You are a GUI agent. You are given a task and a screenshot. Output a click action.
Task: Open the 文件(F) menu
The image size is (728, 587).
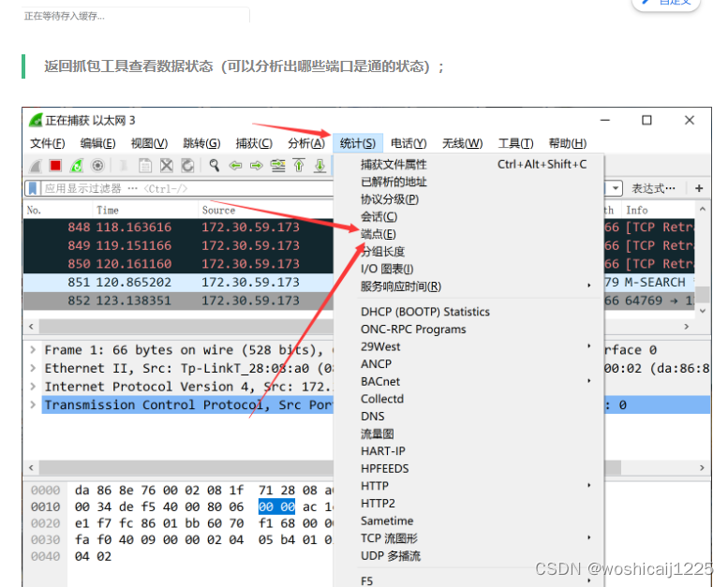(x=48, y=143)
